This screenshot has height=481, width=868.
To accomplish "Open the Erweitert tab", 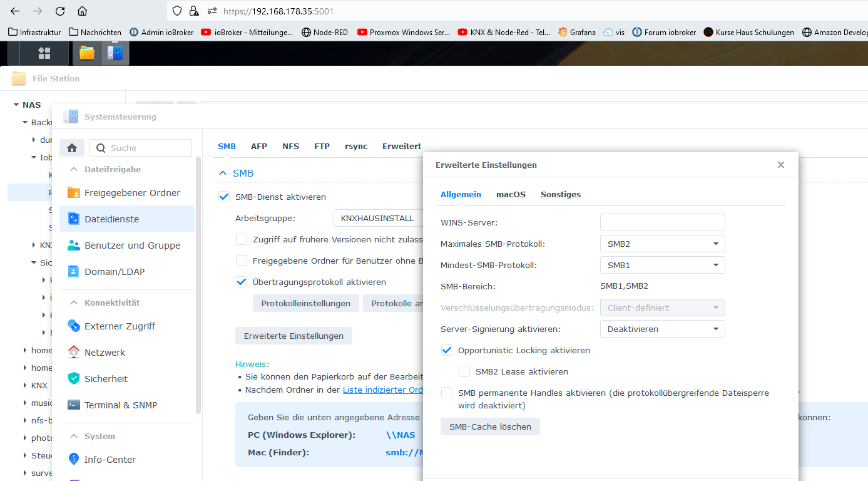I will point(402,146).
